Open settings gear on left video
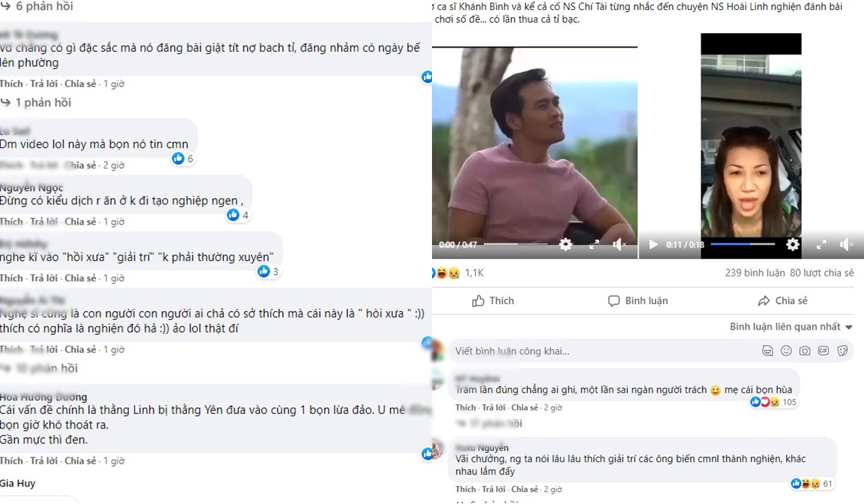This screenshot has width=864, height=504. point(566,245)
